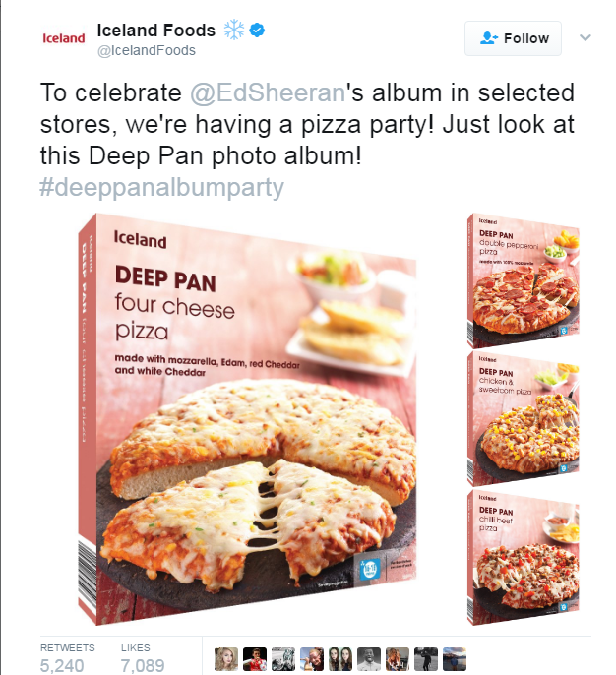Open the #deeppanalbumparty hashtag
The height and width of the screenshot is (675, 616).
[161, 186]
